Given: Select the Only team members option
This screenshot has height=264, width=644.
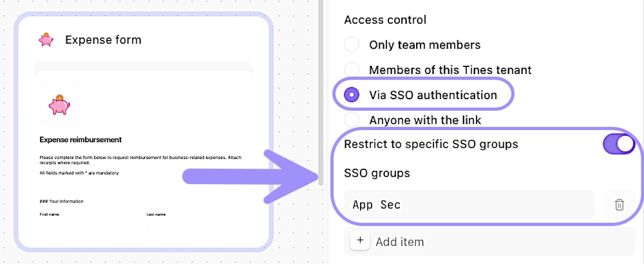Looking at the screenshot, I should 352,45.
